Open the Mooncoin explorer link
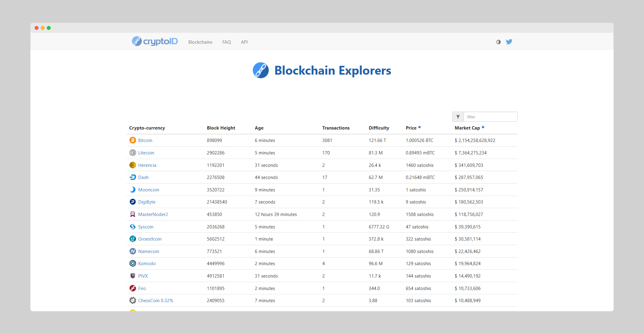 coord(149,190)
